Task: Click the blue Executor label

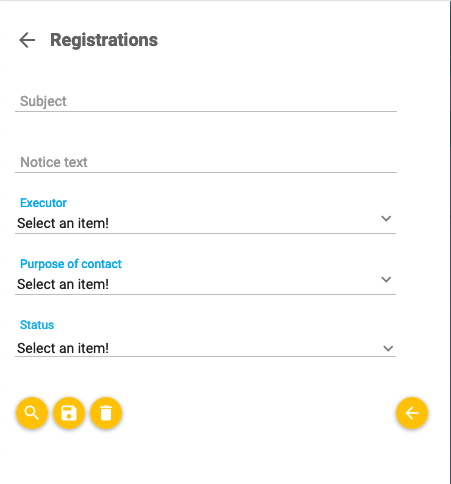Action: pos(43,203)
